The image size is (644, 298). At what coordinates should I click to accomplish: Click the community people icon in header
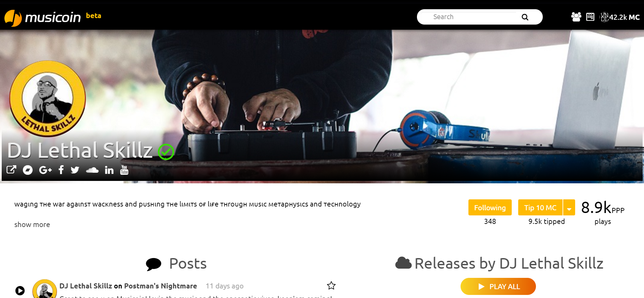(x=576, y=17)
